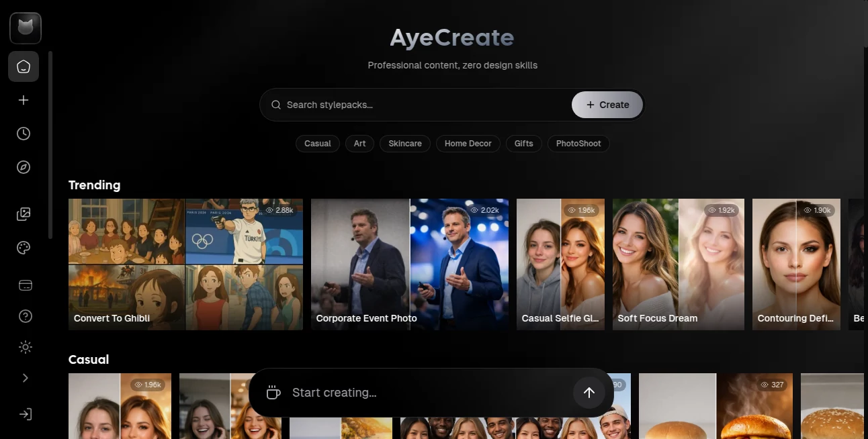Select the Home Decor filter chip
The width and height of the screenshot is (868, 439).
click(468, 143)
